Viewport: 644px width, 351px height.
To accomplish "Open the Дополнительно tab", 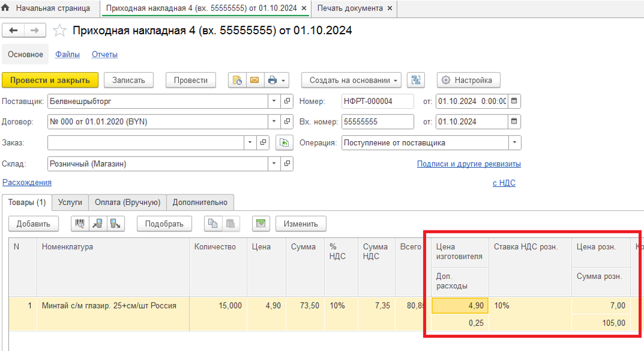I will click(200, 202).
